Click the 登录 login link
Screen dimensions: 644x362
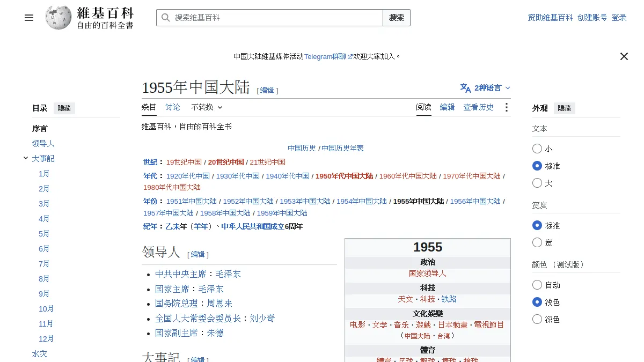point(619,18)
